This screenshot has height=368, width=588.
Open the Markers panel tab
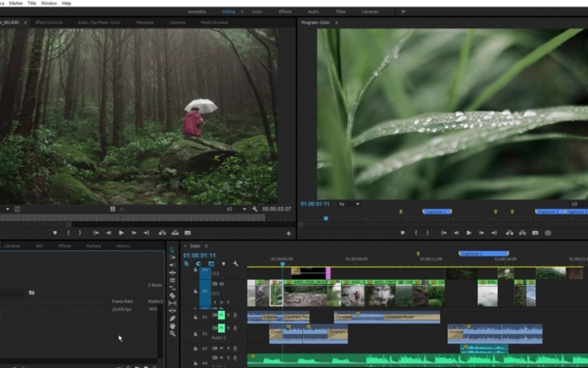pyautogui.click(x=94, y=246)
